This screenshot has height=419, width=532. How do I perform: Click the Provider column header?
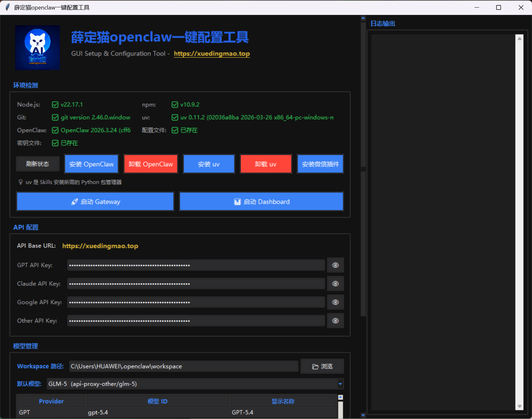(x=51, y=401)
